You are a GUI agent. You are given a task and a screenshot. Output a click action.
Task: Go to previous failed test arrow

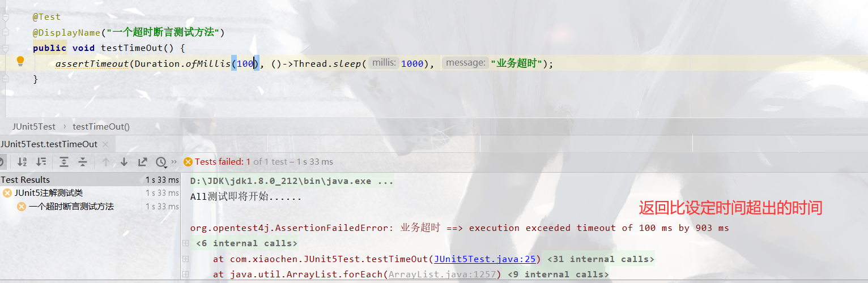[105, 162]
